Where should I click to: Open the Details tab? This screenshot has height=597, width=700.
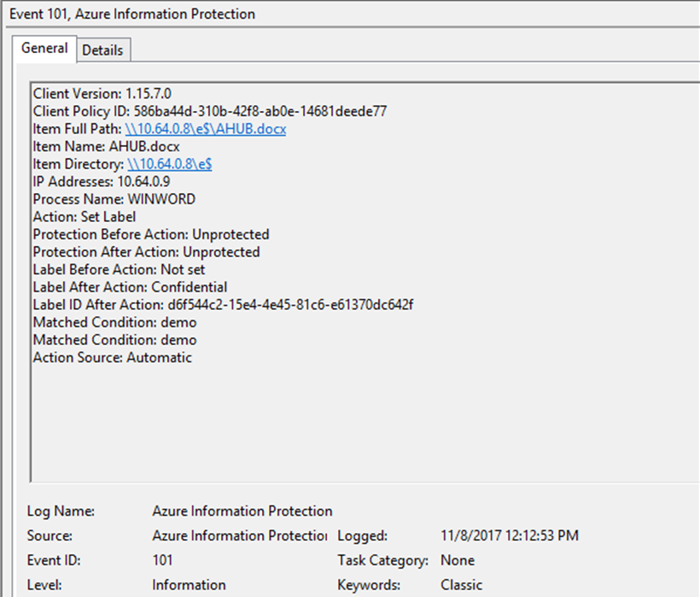point(103,50)
